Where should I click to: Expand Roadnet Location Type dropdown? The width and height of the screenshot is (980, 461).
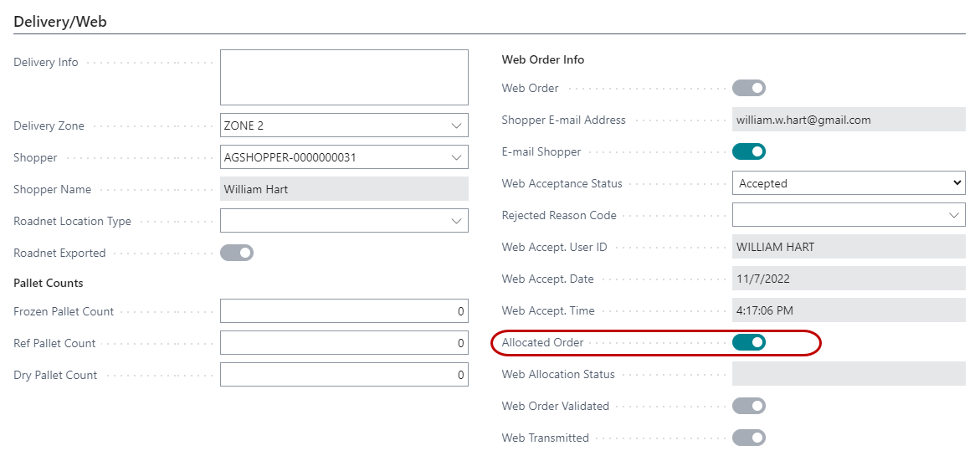click(456, 221)
